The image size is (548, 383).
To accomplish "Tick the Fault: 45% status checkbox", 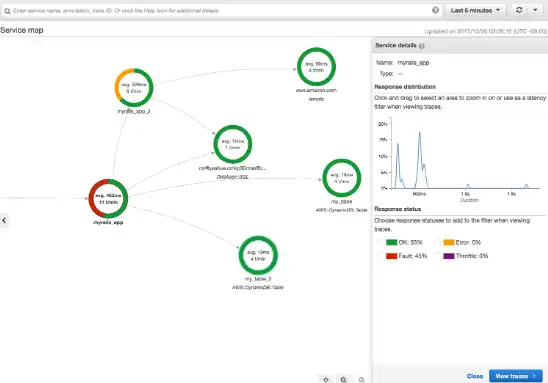I will click(x=381, y=256).
